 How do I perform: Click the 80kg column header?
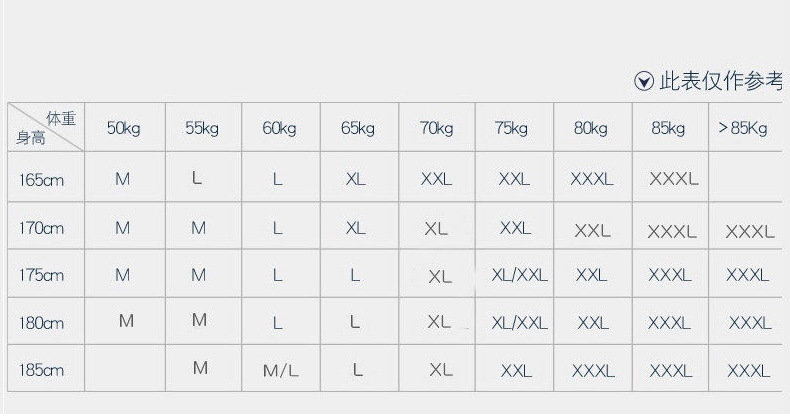pos(590,128)
